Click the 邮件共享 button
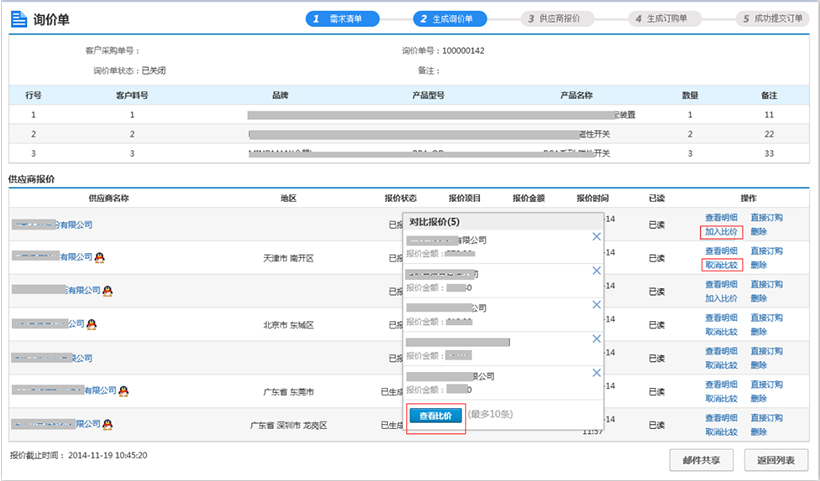Screen dimensions: 820x481 (701, 460)
